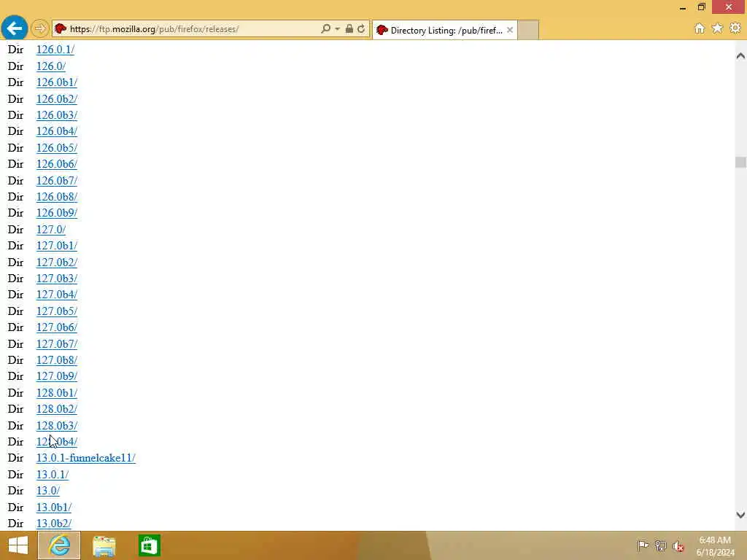Close the Directory Listing tab
This screenshot has width=747, height=560.
(x=510, y=30)
